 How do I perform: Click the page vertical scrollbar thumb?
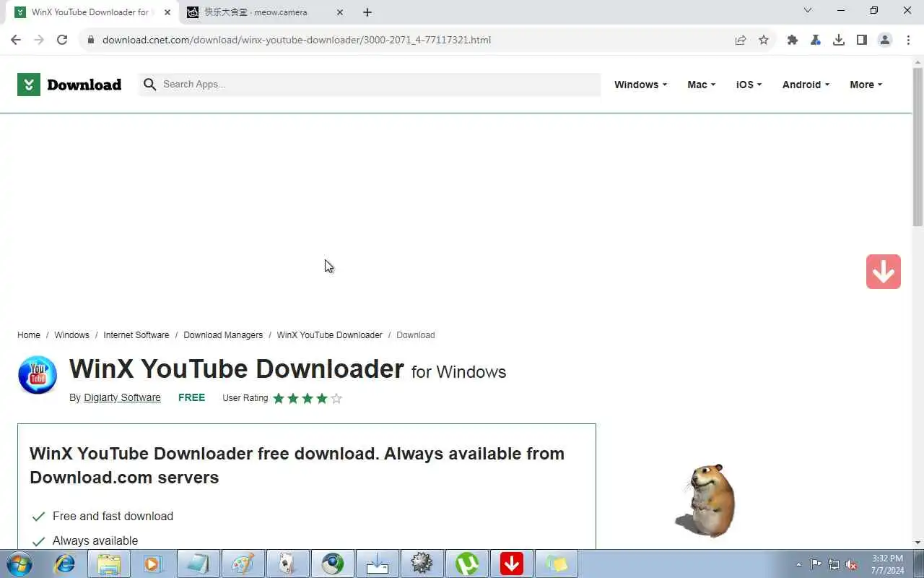[x=918, y=147]
